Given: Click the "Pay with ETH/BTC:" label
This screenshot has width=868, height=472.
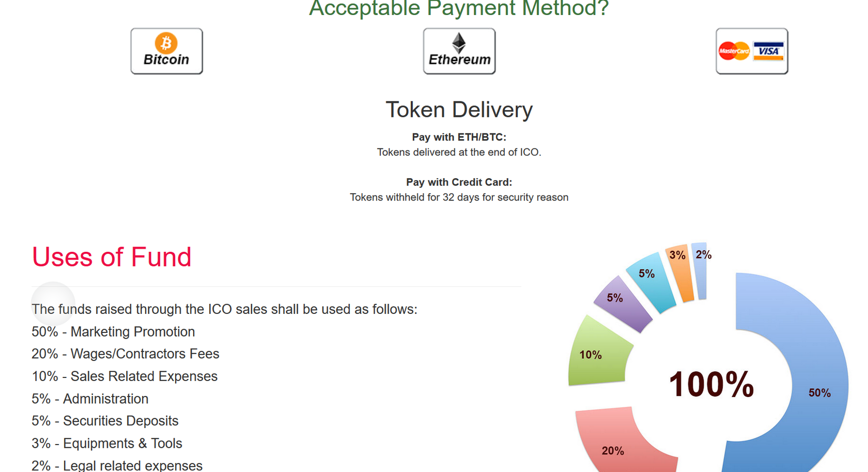Looking at the screenshot, I should tap(459, 137).
